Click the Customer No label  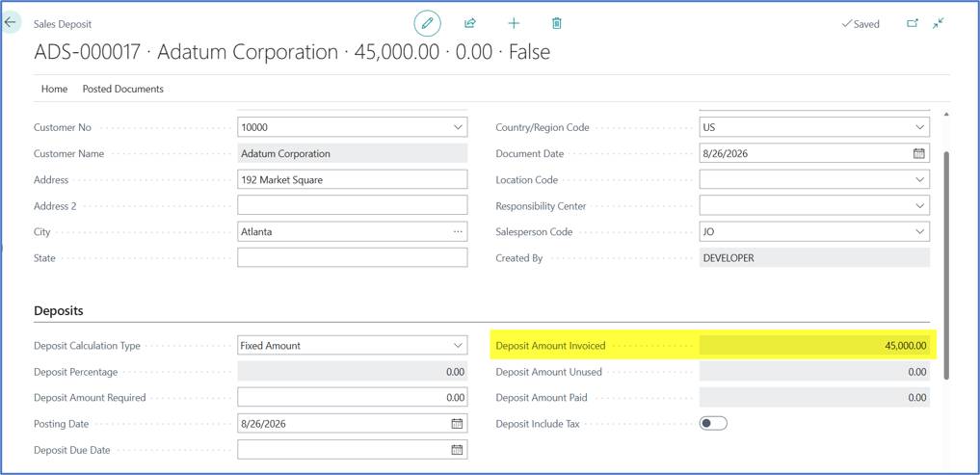coord(63,127)
